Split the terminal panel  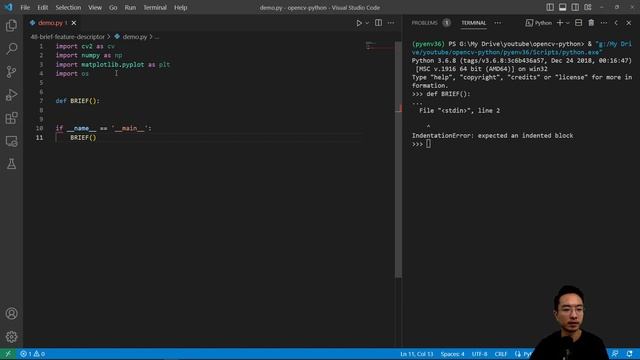578,23
